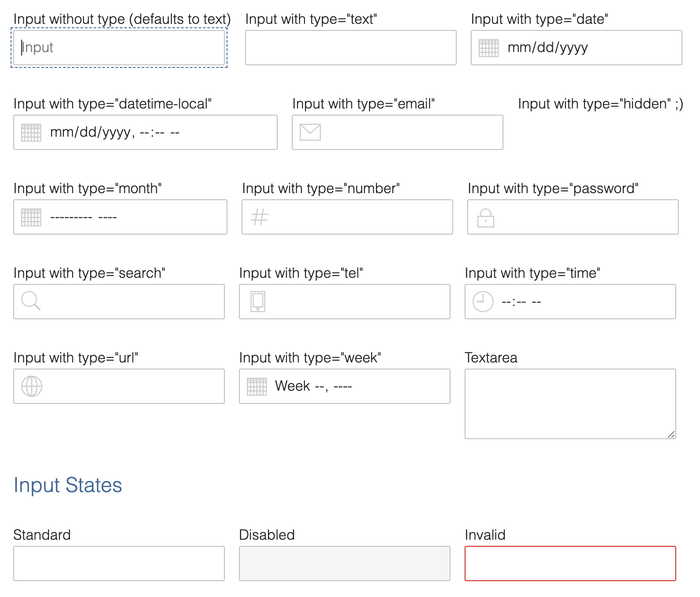This screenshot has height=597, width=700.
Task: Click the "Week --, ----" value text
Action: (313, 386)
